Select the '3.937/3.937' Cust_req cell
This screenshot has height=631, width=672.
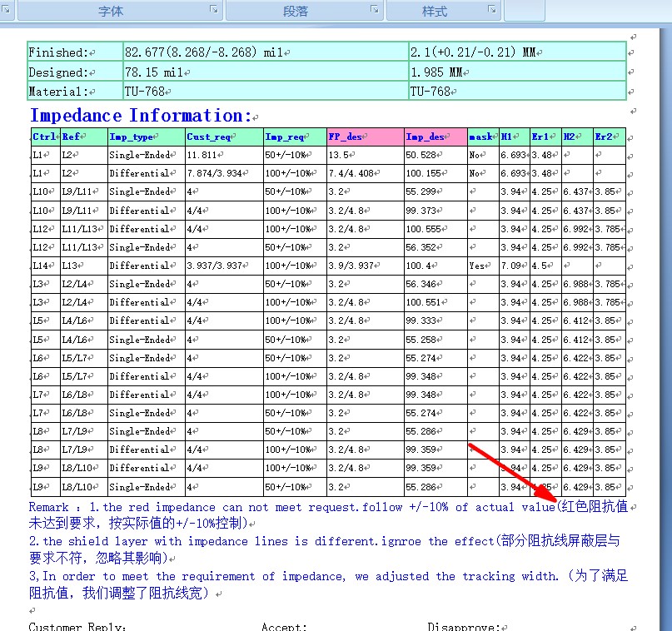225,266
